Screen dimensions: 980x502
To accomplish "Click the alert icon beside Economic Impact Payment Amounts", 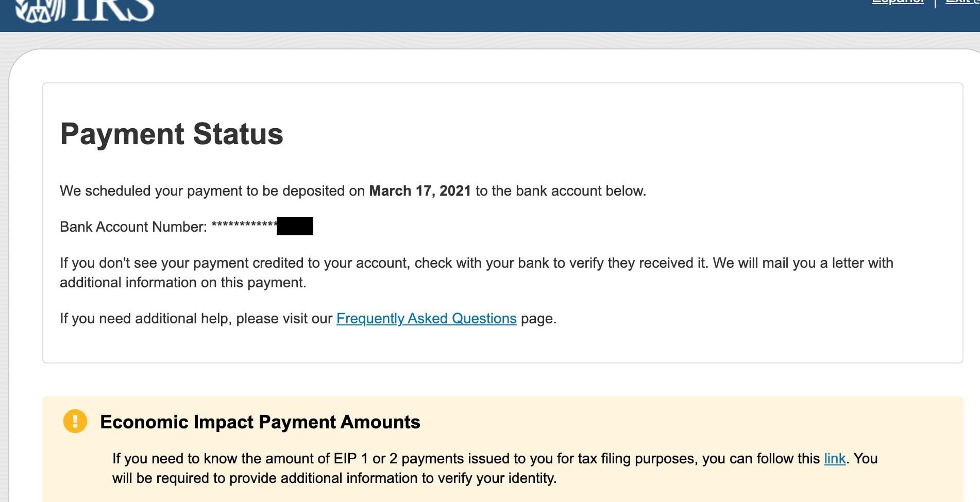I will [75, 421].
